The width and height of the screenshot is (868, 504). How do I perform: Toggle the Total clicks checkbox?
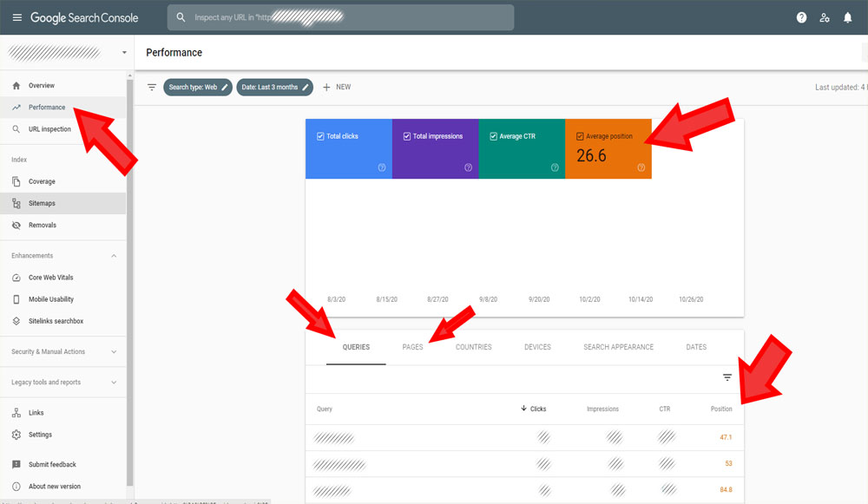click(x=320, y=136)
